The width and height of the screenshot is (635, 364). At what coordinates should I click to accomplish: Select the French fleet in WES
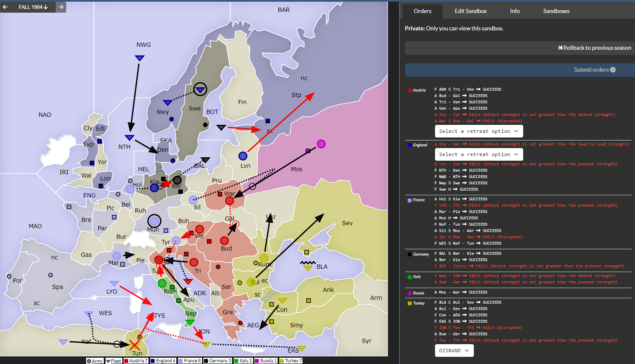pos(89,314)
